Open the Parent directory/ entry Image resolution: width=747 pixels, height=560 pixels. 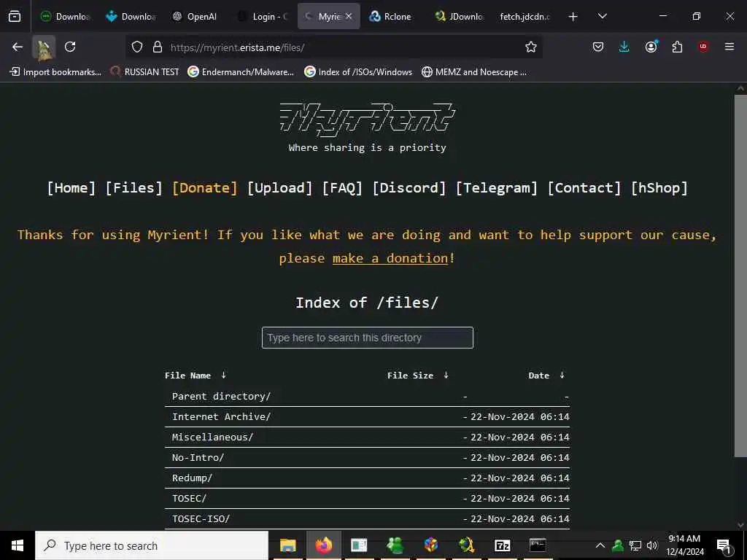pos(221,396)
